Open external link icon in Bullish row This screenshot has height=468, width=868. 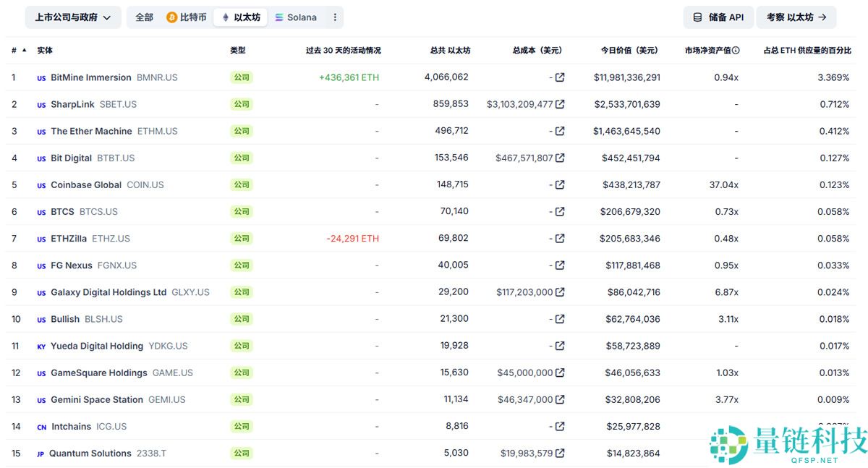560,319
